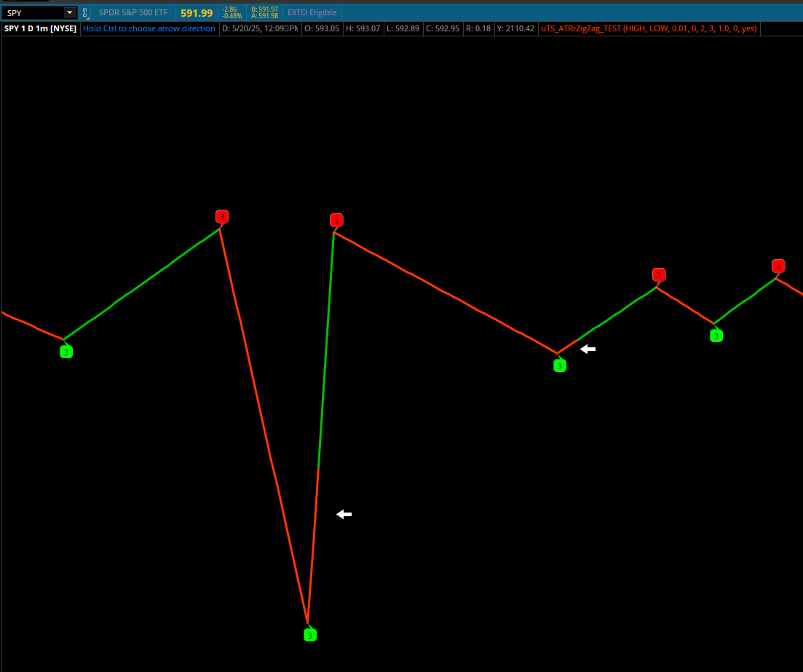803x672 pixels.
Task: Open the SPY symbol dropdown arrow
Action: 69,12
